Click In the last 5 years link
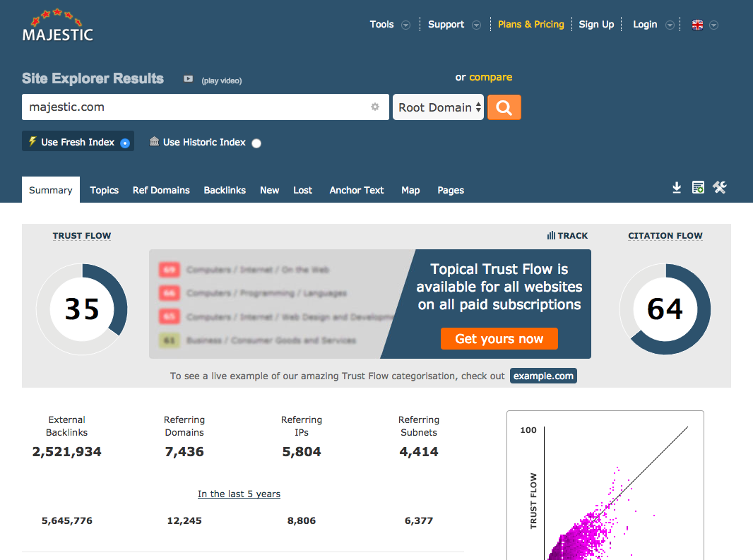Screen dimensions: 753x560 pyautogui.click(x=239, y=494)
